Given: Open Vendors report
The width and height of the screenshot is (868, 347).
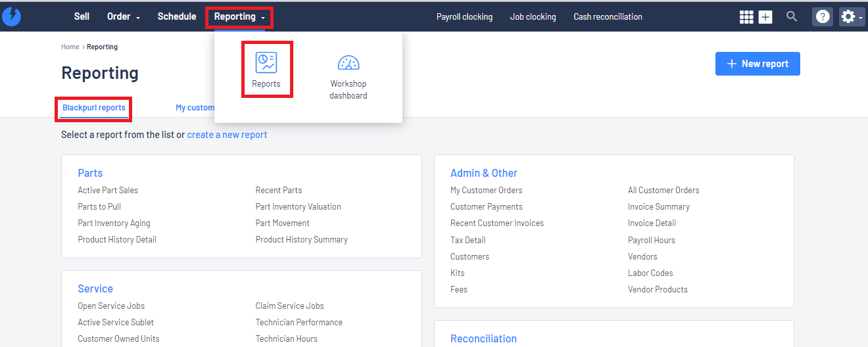Looking at the screenshot, I should pyautogui.click(x=642, y=256).
